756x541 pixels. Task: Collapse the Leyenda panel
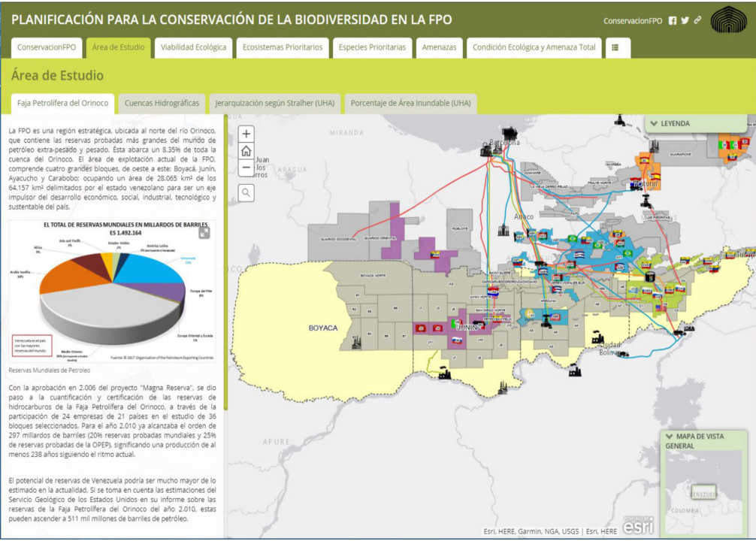pos(654,124)
